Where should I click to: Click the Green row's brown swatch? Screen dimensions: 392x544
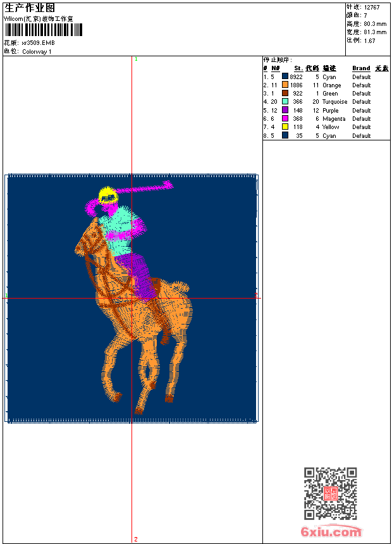pos(285,93)
